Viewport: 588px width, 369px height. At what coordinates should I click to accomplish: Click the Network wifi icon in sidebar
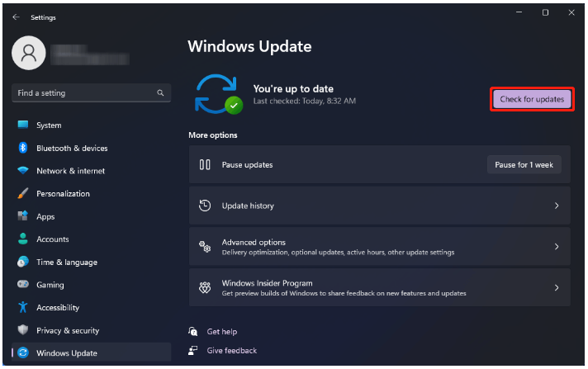pos(23,170)
